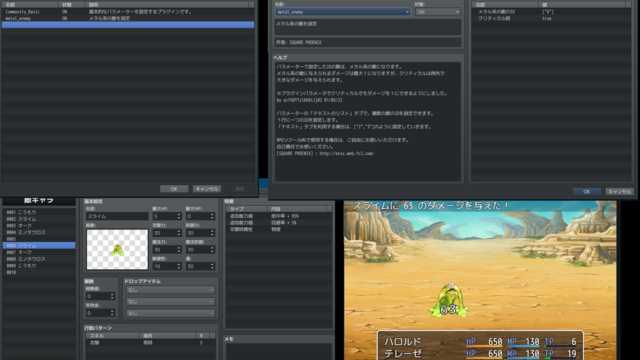Screen dimensions: 640x360
Task: Select enemy 0008 ミノタウロス
Action: 39,259
